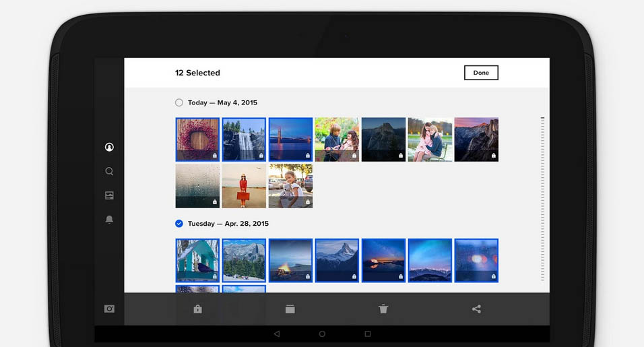The height and width of the screenshot is (347, 644).
Task: Open the profile icon in the sidebar
Action: 109,147
